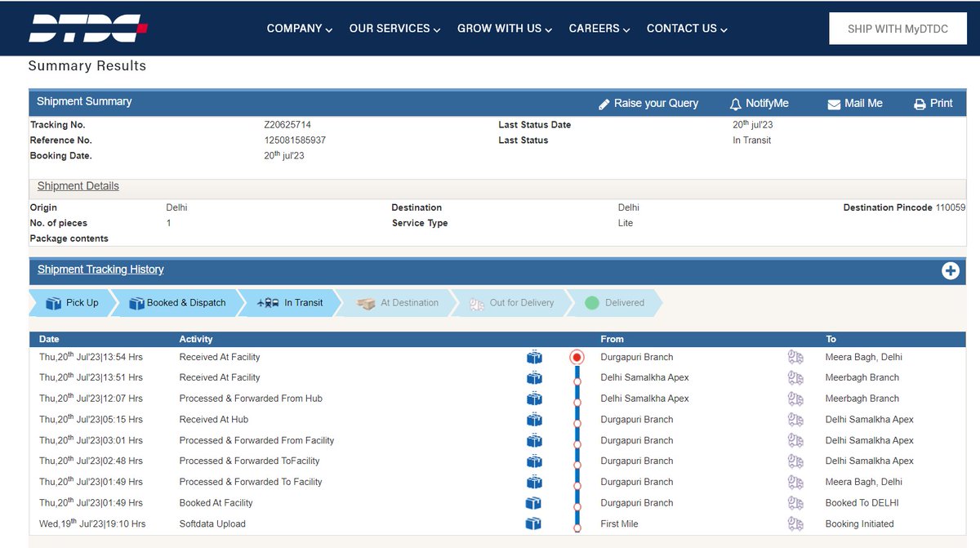The height and width of the screenshot is (548, 980).
Task: Click delivery icon in 13:54 Hrs row
Action: (x=795, y=357)
